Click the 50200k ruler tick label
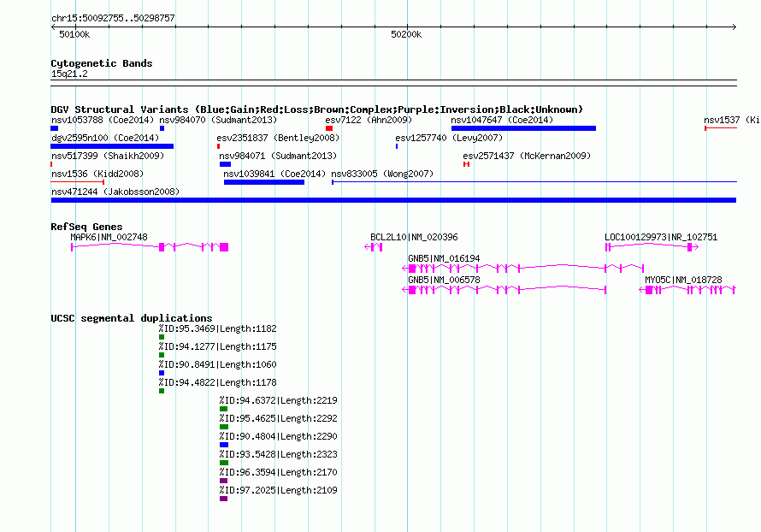The height and width of the screenshot is (532, 761). [x=406, y=34]
